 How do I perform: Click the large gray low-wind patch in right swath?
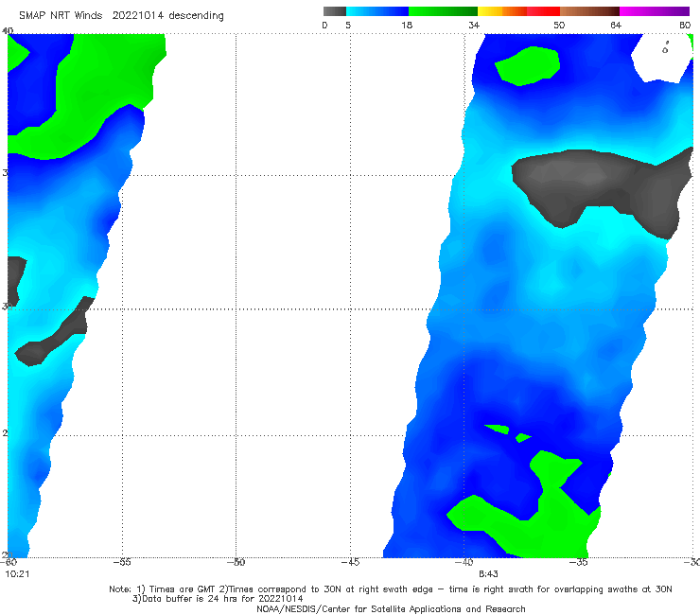point(603,187)
